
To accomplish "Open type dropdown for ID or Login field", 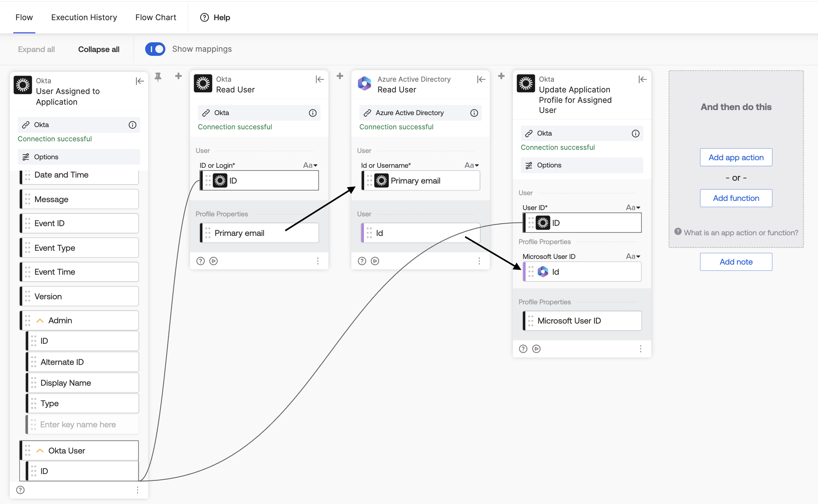I will point(310,165).
